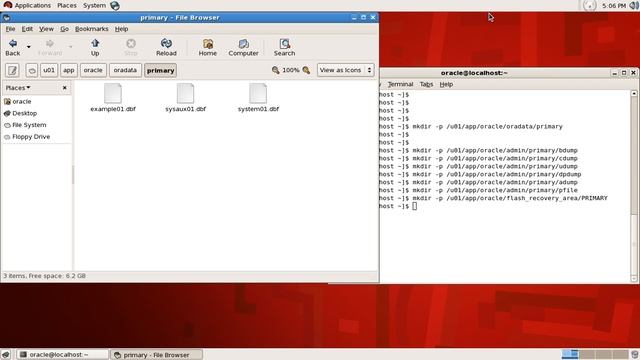Switch to primary - File Browser taskbar entry
Screen dimensions: 640x360
[x=156, y=355]
